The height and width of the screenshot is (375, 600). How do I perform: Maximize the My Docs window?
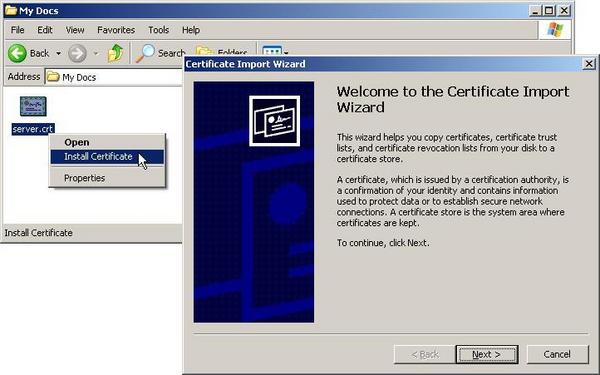click(x=549, y=11)
